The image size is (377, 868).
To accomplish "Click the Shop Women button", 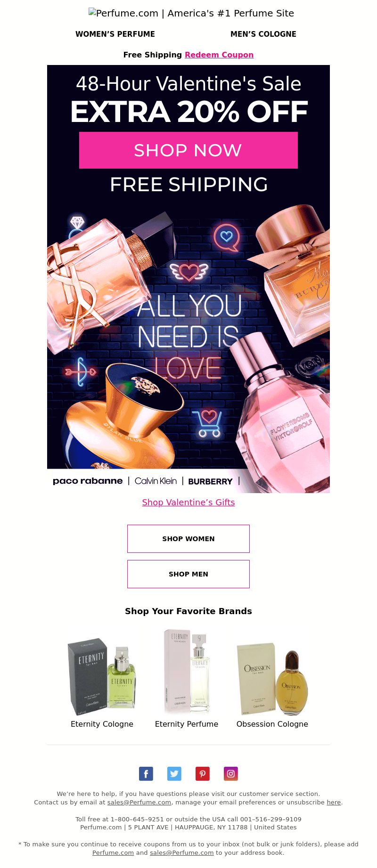I will pyautogui.click(x=188, y=539).
